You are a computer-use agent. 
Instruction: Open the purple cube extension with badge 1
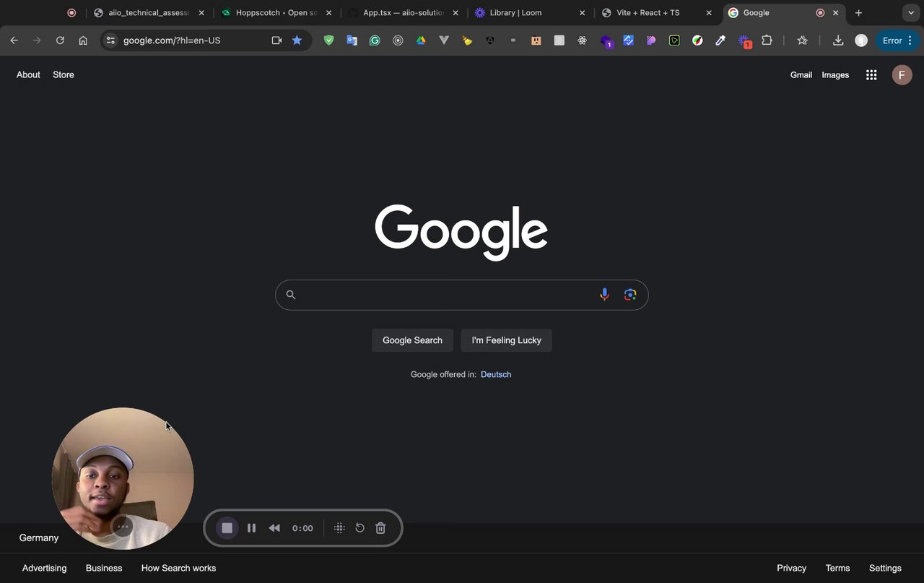606,41
